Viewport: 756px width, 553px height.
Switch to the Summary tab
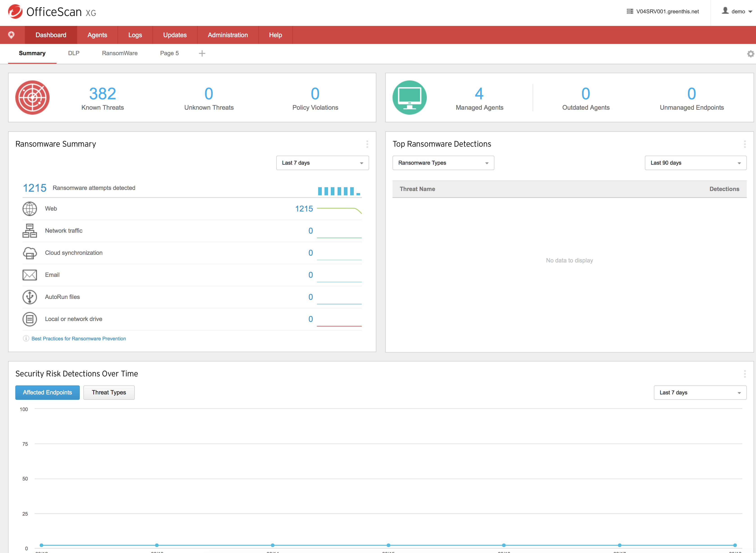[x=32, y=53]
